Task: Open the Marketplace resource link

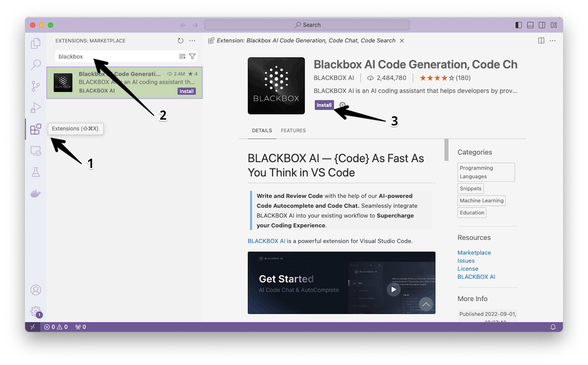Action: [474, 253]
